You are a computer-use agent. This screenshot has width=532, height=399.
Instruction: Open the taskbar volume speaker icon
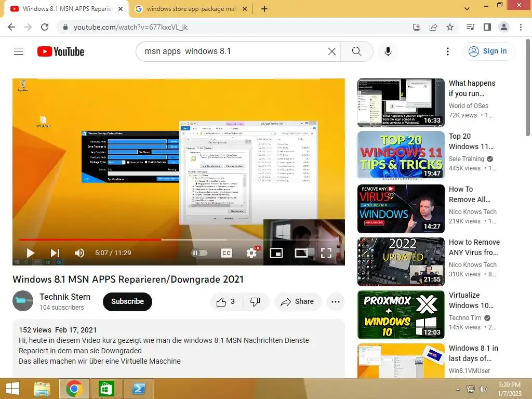click(483, 389)
